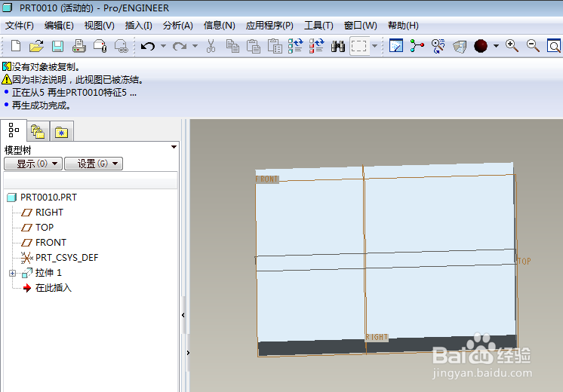Screen dimensions: 563x392
Task: Expand the 拉伸 1 feature node
Action: 12,274
